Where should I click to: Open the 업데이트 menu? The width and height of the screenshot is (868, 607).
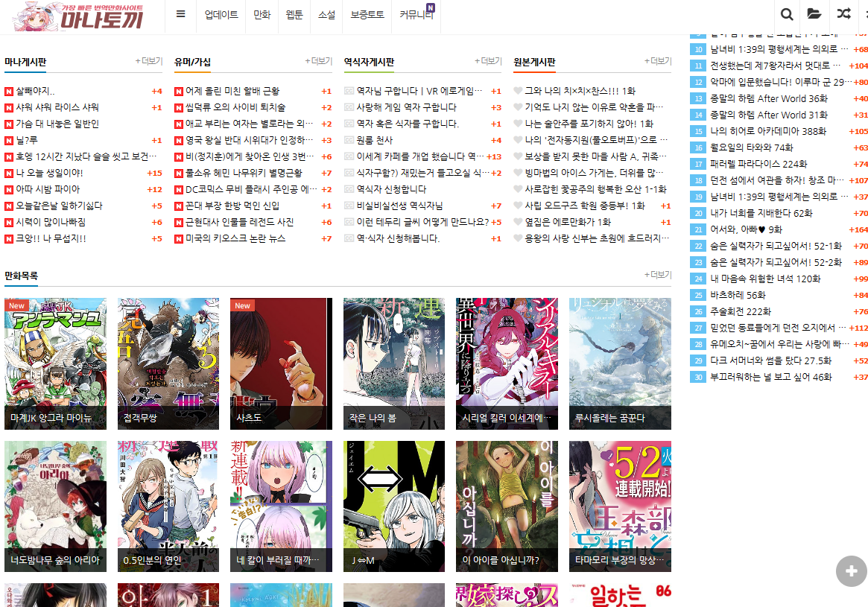(221, 15)
